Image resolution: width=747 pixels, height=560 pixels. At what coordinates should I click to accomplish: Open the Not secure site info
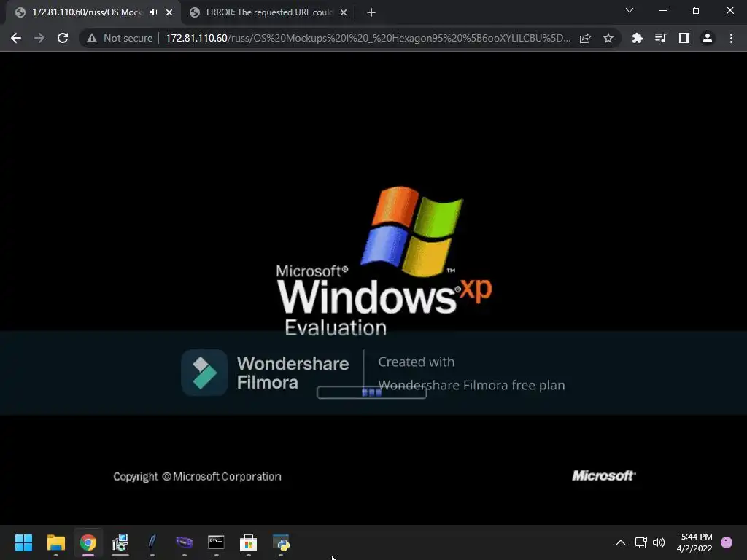tap(119, 38)
